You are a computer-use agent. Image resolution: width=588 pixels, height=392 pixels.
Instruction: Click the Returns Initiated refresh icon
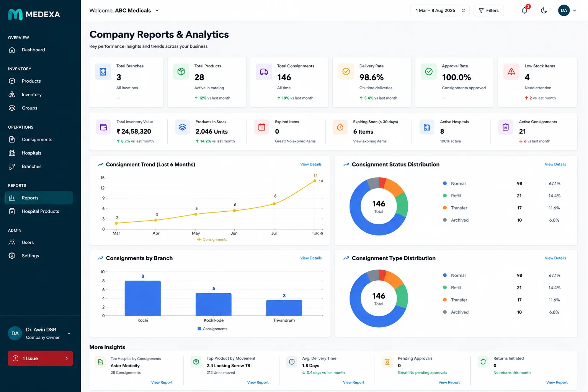point(483,362)
